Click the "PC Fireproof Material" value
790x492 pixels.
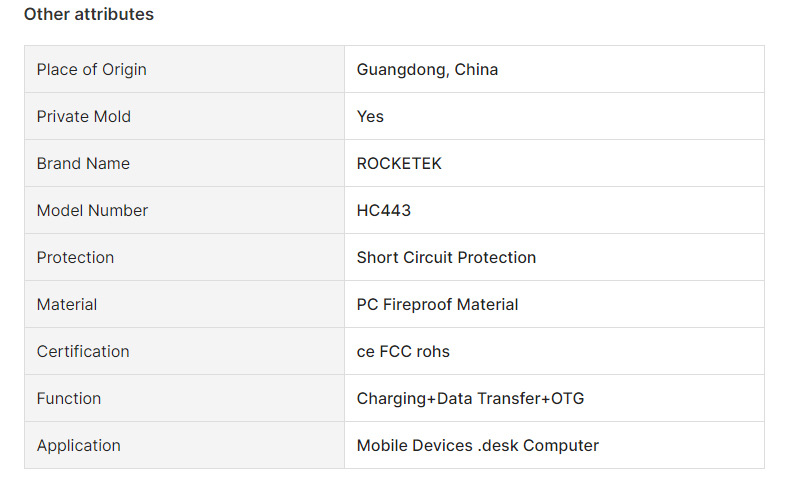pyautogui.click(x=437, y=304)
